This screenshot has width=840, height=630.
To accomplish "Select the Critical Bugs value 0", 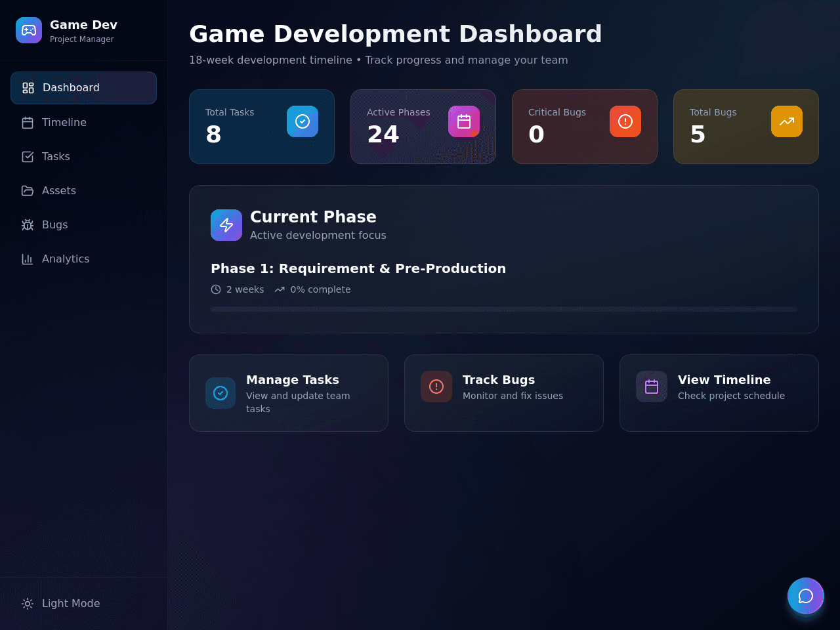I will (536, 135).
